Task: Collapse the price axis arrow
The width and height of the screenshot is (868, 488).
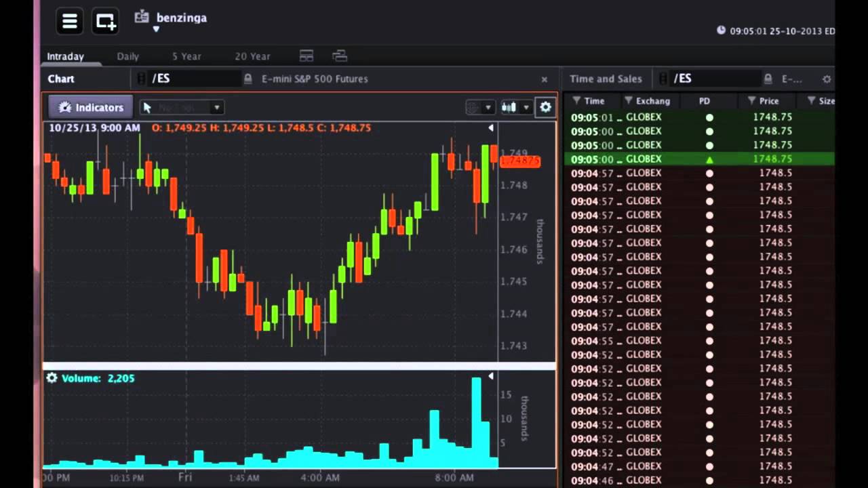Action: coord(491,127)
